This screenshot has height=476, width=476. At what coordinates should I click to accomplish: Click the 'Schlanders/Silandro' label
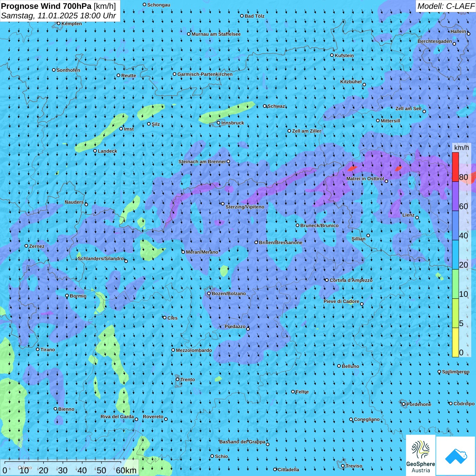[101, 258]
